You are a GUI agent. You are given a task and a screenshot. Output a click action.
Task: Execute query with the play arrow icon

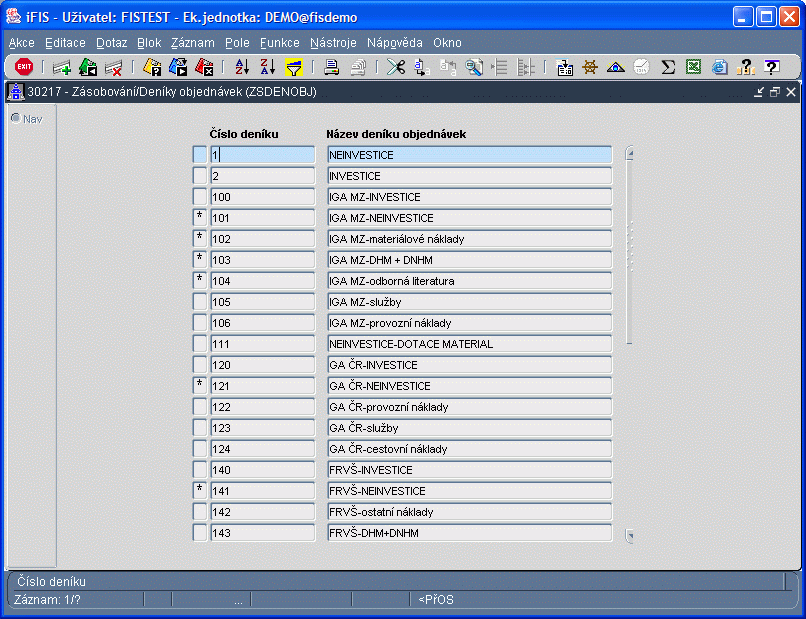(178, 67)
